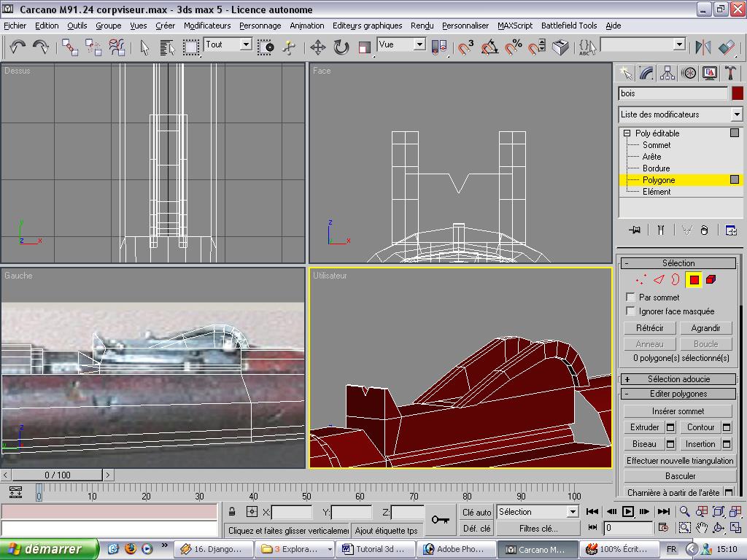
Task: Select the Polygon sub-object red square
Action: [694, 279]
